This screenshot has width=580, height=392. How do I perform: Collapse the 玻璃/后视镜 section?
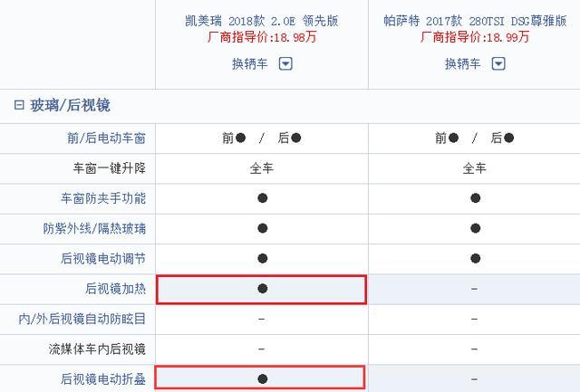coord(19,105)
